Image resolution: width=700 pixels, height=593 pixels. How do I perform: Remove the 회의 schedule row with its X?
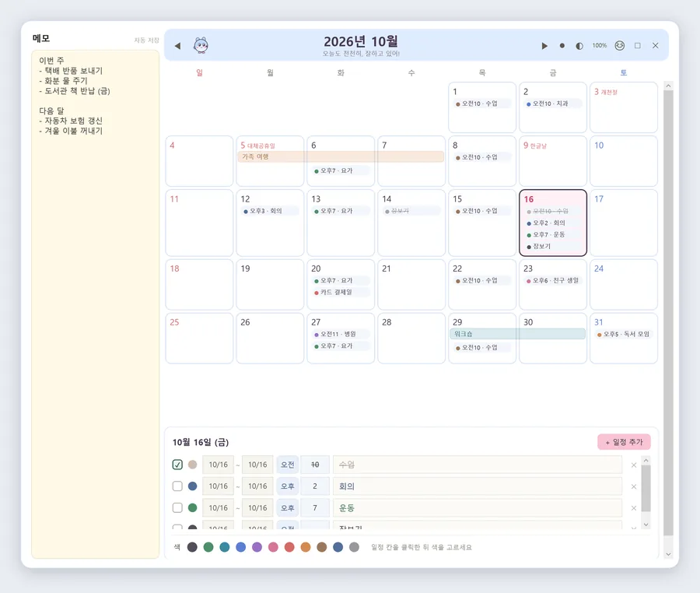(634, 486)
